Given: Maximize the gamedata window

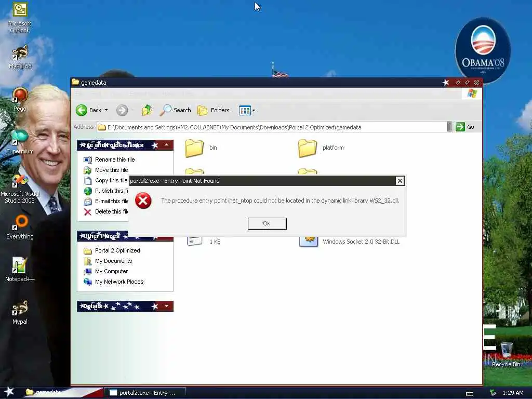Looking at the screenshot, I should coord(467,83).
